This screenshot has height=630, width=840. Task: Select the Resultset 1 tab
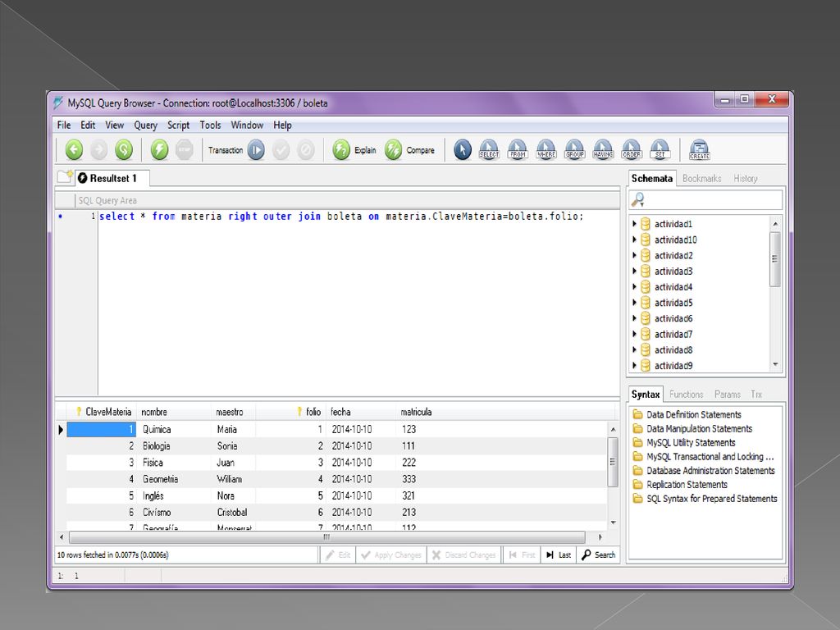[x=113, y=178]
